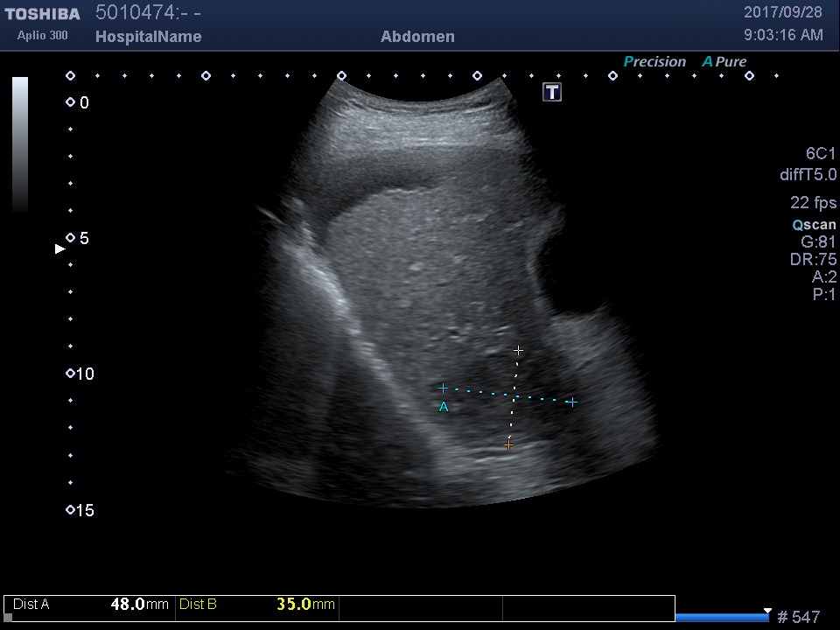Viewport: 840px width, 630px height.
Task: Click the HospitalName header field
Action: click(148, 37)
